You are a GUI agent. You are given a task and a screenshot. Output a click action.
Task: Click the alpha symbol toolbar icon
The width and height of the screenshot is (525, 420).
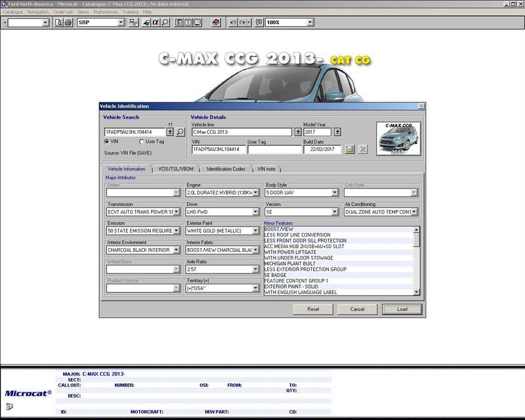click(x=156, y=22)
